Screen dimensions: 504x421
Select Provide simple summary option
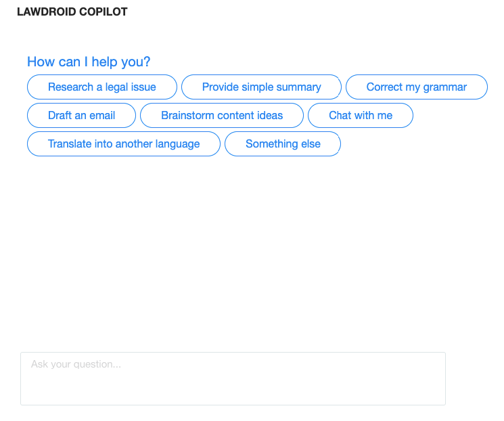coord(261,87)
